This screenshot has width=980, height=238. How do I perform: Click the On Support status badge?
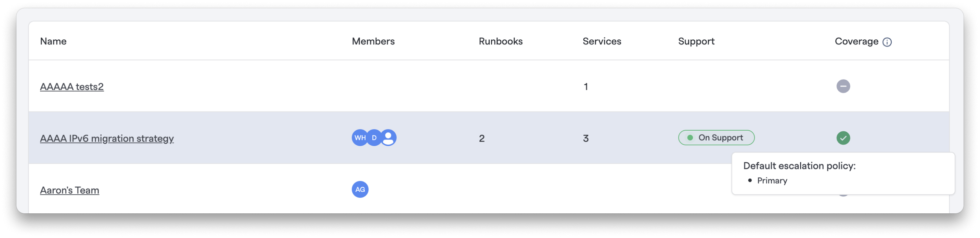click(x=716, y=137)
